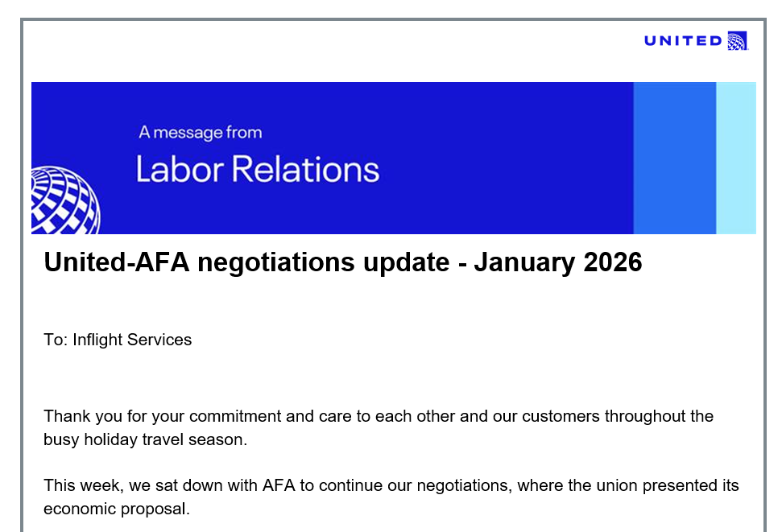Click the "United-AFA" words in the headline
This screenshot has width=782, height=532.
point(112,262)
